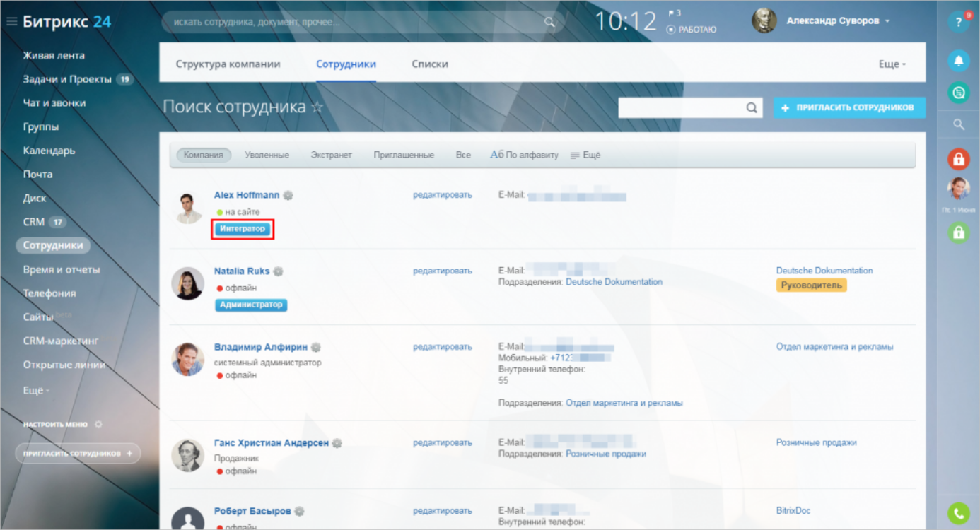Click the gear icon beside Настроить меню

(98, 425)
